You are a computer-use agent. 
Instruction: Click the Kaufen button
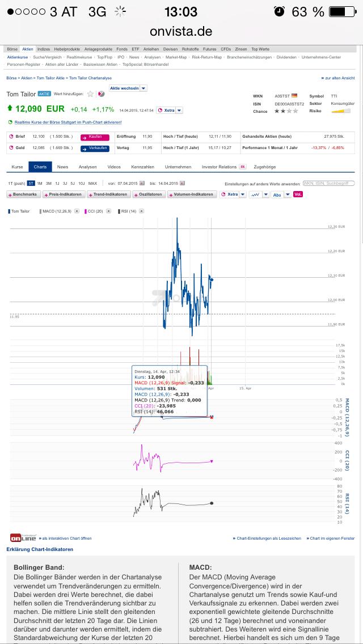pos(95,137)
